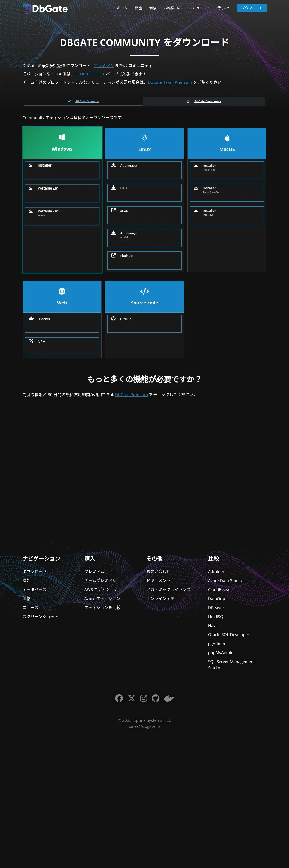289x868 pixels.
Task: Follow the プレミアム link in intro text
Action: tap(104, 66)
